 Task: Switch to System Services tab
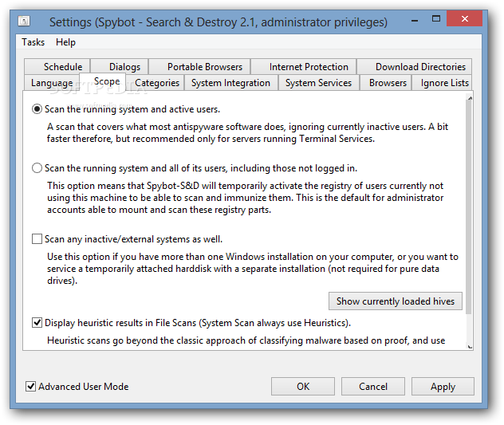click(x=318, y=83)
